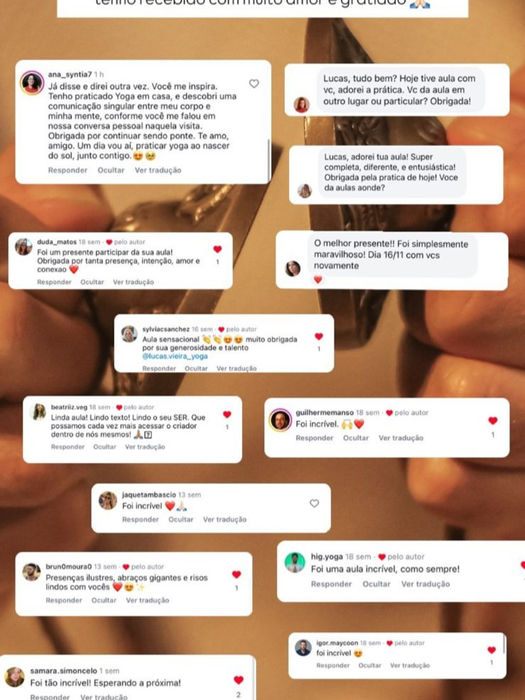This screenshot has height=700, width=525.
Task: Click Ocultar under jaquetambascio comment
Action: (x=181, y=519)
